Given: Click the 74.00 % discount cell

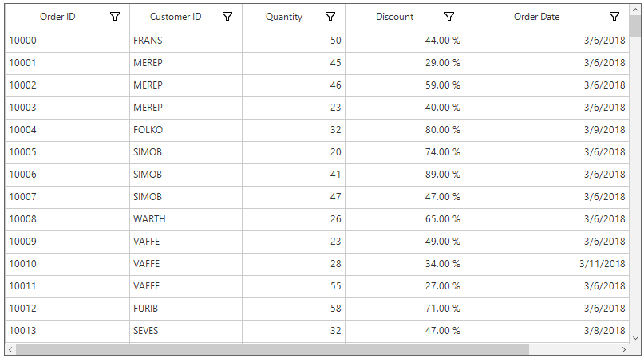Looking at the screenshot, I should (x=405, y=152).
